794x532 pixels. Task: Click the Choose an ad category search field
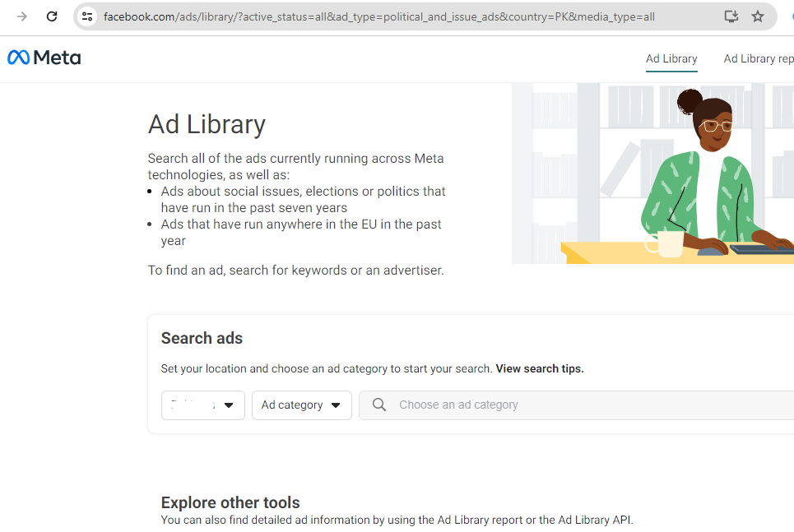(576, 405)
